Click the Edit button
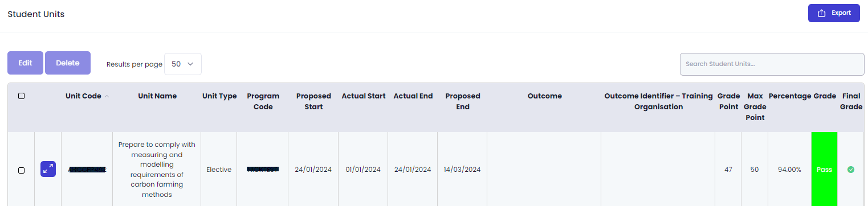 (x=25, y=63)
